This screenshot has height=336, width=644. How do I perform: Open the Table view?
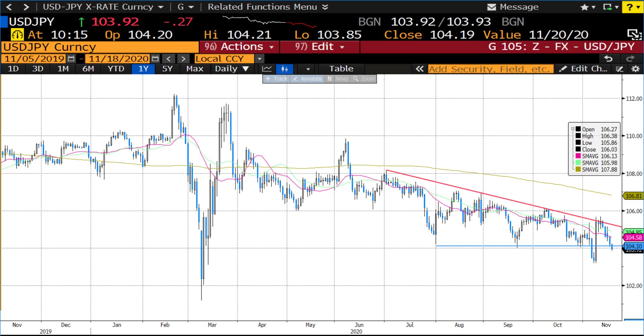click(x=341, y=69)
